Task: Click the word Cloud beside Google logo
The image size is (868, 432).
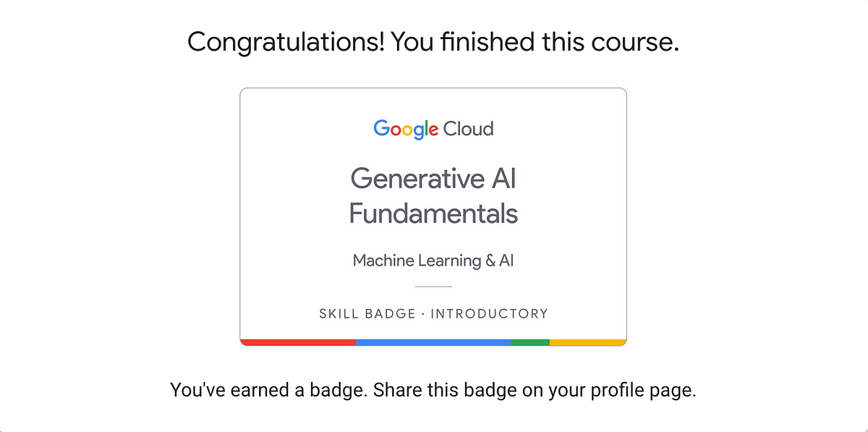Action: [x=468, y=129]
